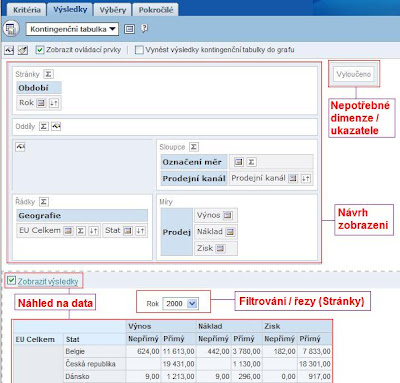
Task: Click the sigma totals icon beside Oddíly
Action: [44, 127]
